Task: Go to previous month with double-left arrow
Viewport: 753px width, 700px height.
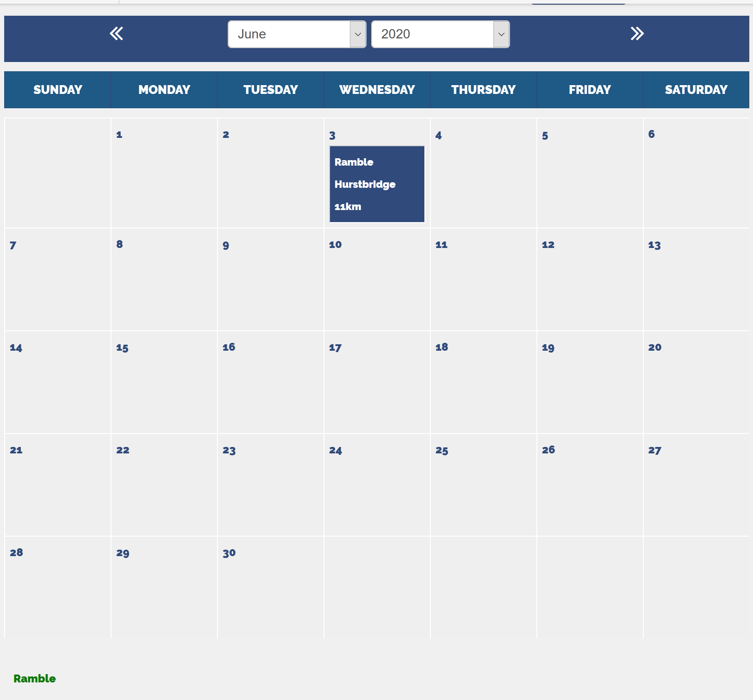Action: tap(116, 34)
